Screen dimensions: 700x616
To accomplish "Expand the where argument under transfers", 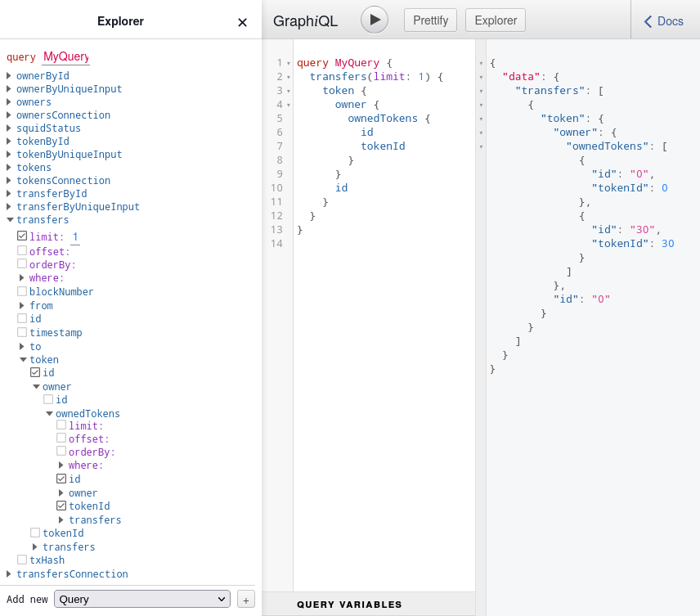I will pyautogui.click(x=21, y=278).
